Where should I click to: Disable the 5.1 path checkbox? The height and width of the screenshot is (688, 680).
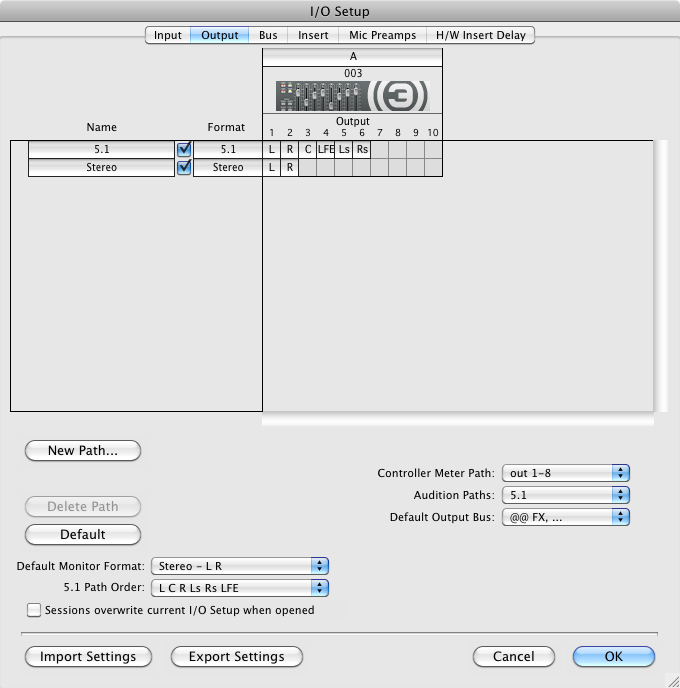click(183, 149)
